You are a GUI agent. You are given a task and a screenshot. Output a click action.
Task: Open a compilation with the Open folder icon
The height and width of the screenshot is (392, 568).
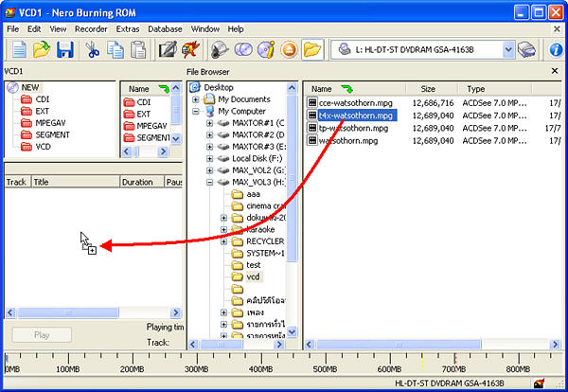42,49
